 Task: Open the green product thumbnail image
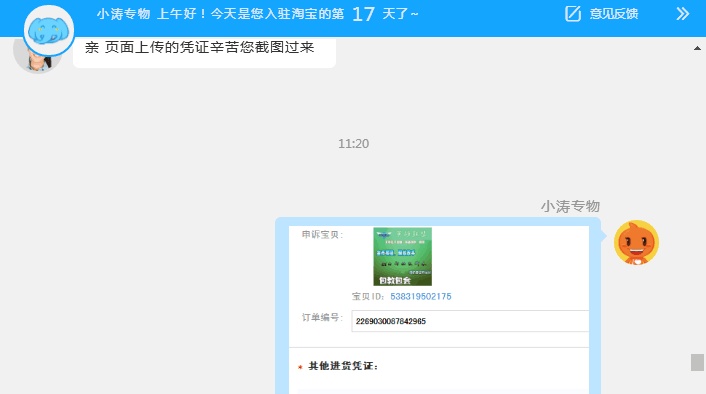point(403,257)
